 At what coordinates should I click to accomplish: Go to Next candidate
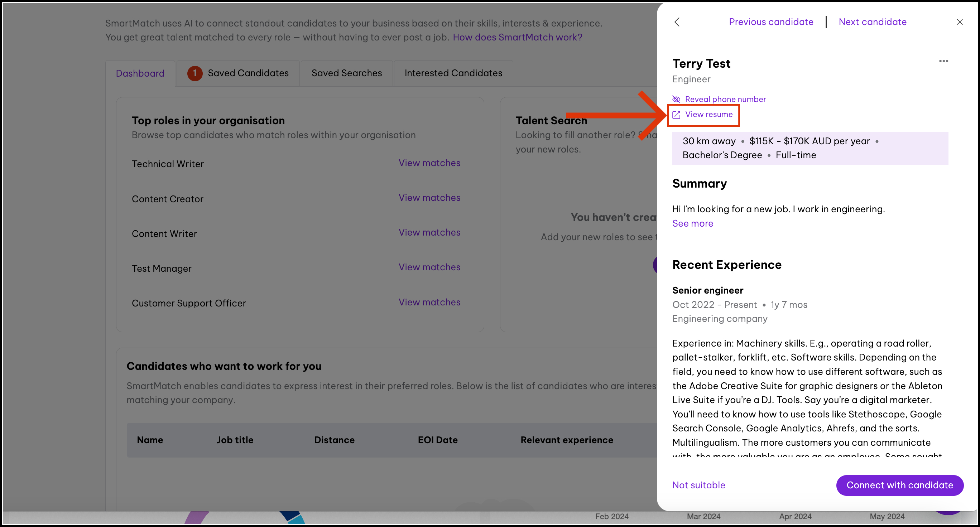[x=872, y=22]
